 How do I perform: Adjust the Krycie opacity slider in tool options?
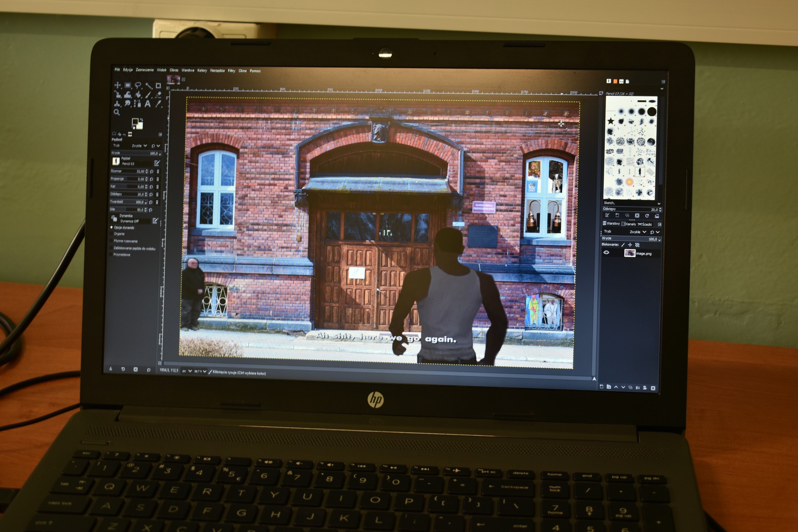pos(136,153)
